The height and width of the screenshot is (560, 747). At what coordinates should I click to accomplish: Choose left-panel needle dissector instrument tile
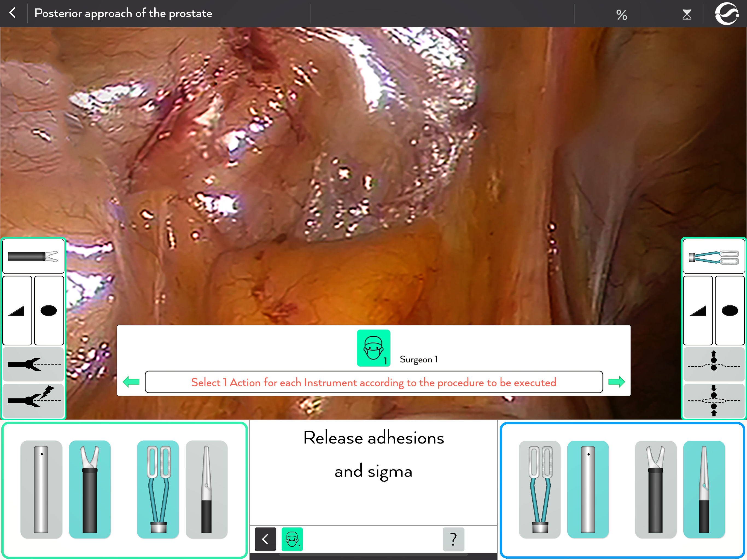pos(206,489)
